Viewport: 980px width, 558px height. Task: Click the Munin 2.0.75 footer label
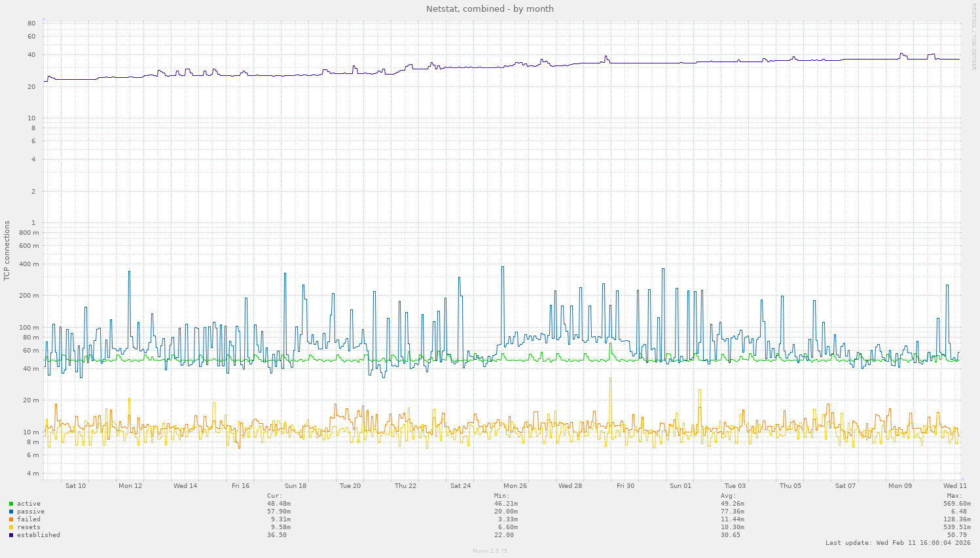point(490,551)
